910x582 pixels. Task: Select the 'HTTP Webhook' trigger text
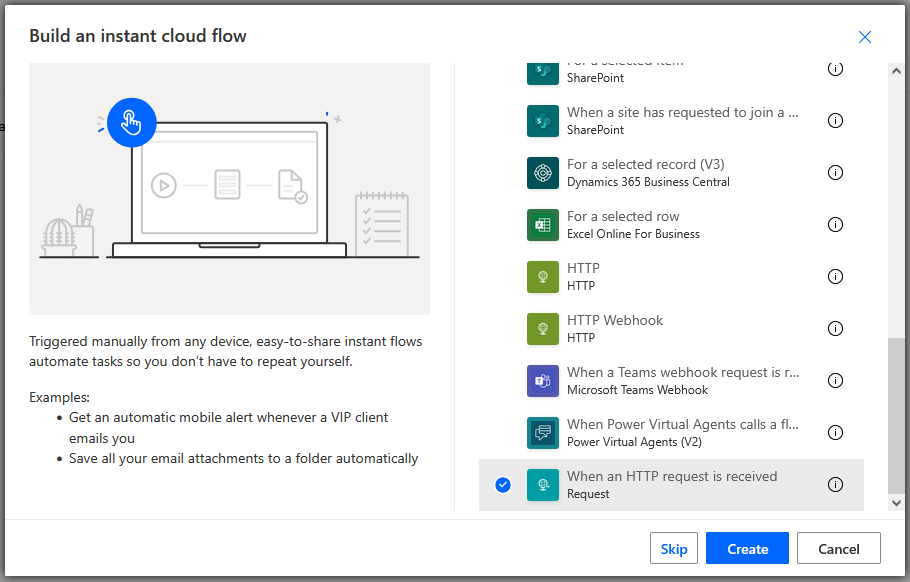615,320
